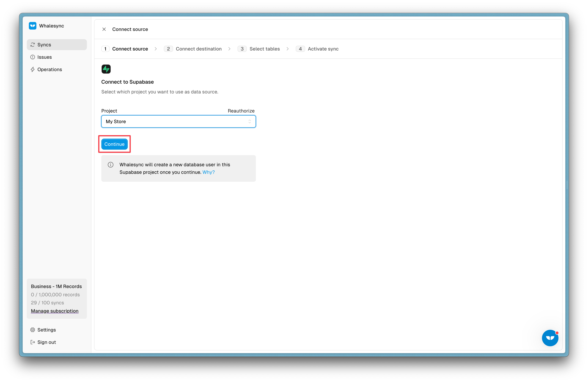Open Settings in the sidebar
The image size is (588, 382).
pos(56,330)
